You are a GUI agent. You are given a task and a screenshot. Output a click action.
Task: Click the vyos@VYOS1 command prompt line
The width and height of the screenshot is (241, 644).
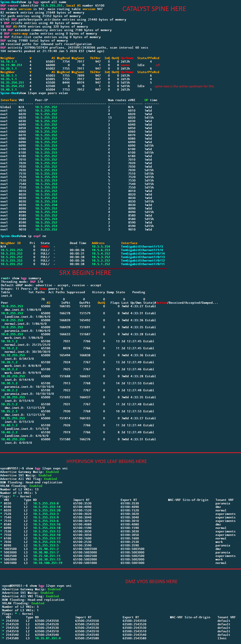[x=34, y=468]
